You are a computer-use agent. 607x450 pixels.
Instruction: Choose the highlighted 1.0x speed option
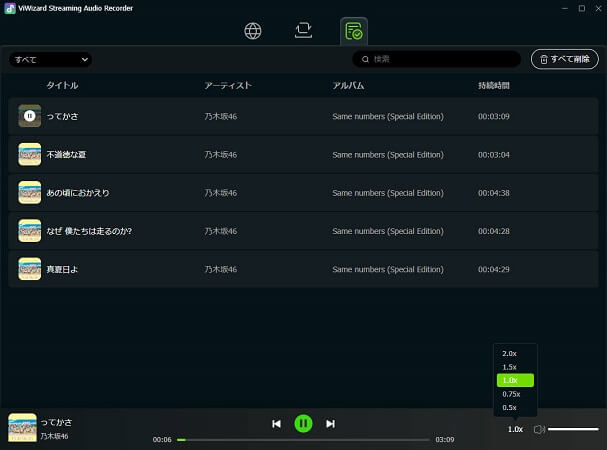(x=515, y=380)
